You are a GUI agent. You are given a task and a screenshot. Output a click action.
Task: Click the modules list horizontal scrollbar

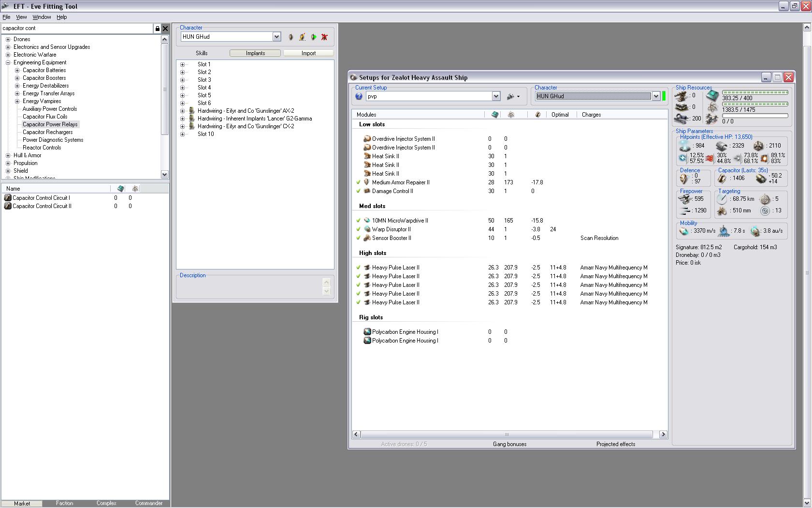(x=507, y=434)
